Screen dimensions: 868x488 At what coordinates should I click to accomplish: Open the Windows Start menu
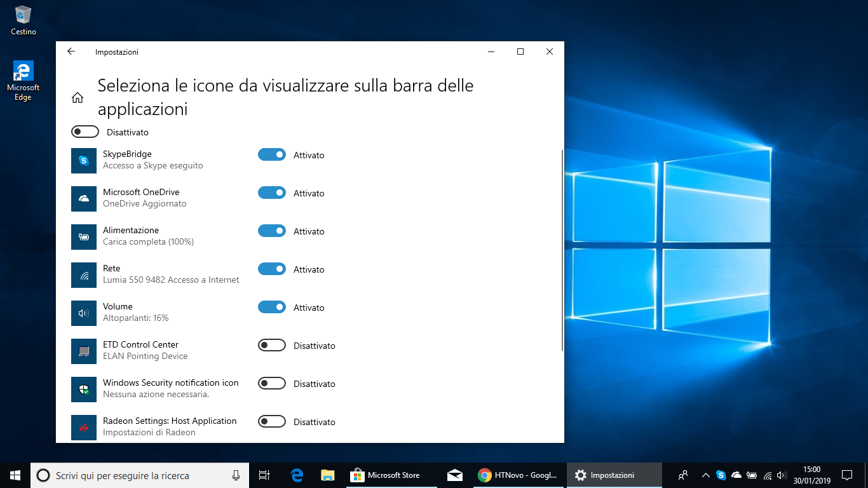click(x=15, y=475)
